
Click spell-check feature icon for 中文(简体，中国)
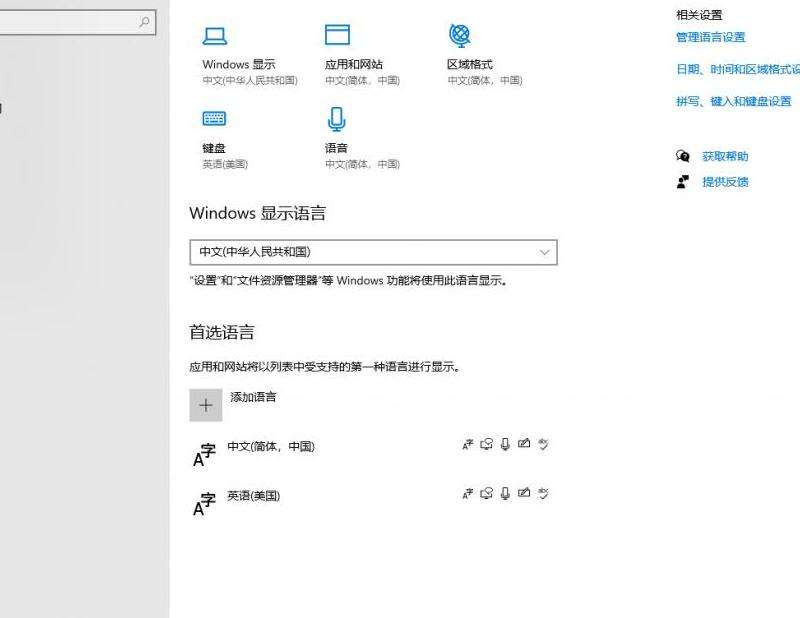pyautogui.click(x=543, y=444)
